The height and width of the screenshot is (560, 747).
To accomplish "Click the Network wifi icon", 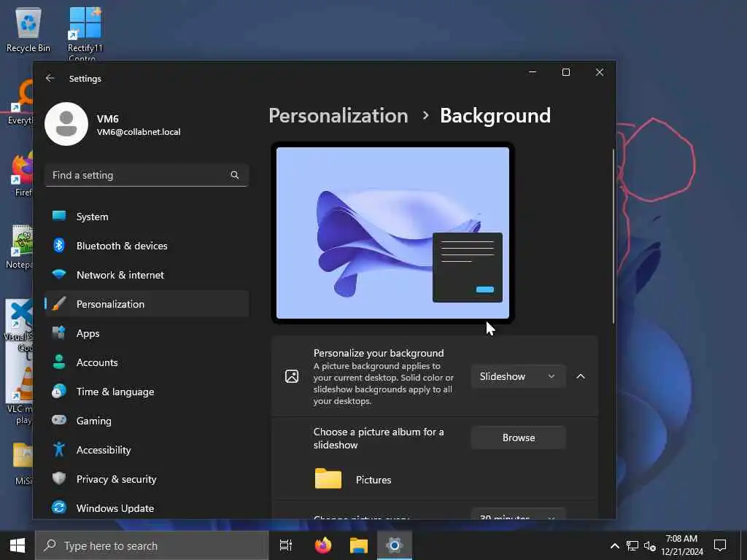I will click(x=59, y=274).
